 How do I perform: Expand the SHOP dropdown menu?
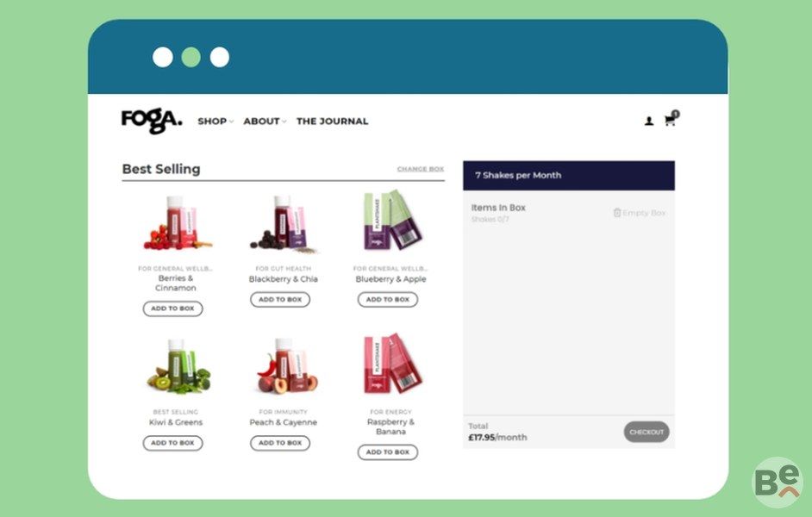pyautogui.click(x=215, y=121)
